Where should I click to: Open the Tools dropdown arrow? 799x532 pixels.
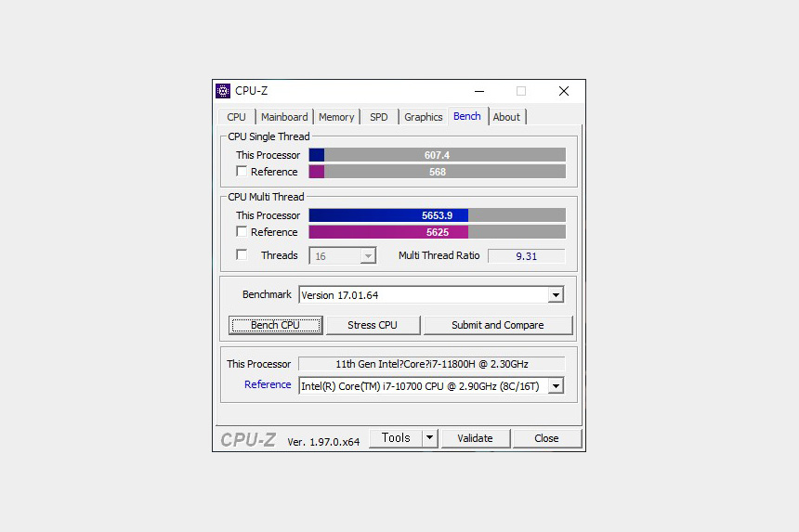point(429,438)
